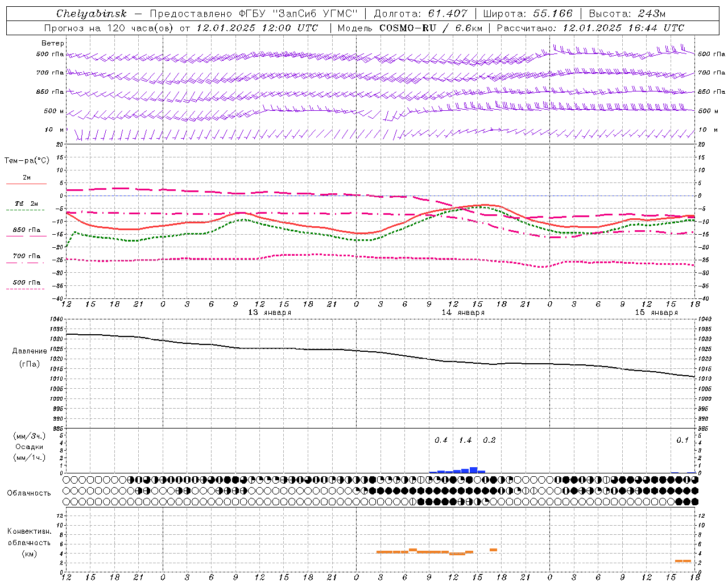Click the 700 гПа temperature legend entry

pos(27,256)
